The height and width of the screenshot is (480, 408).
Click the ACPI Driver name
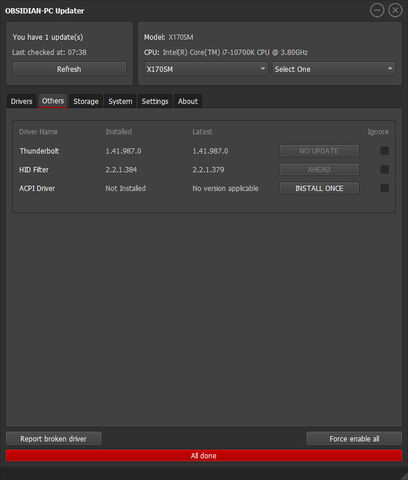(x=37, y=188)
